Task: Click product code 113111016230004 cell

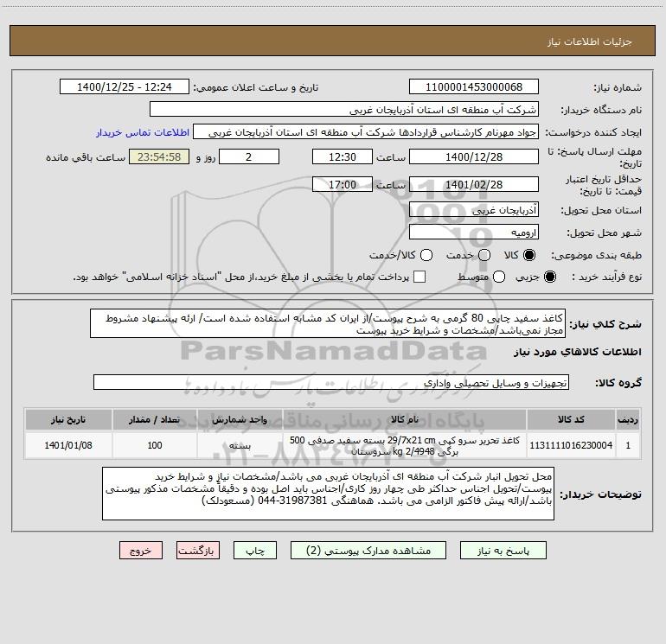Action: (x=571, y=445)
